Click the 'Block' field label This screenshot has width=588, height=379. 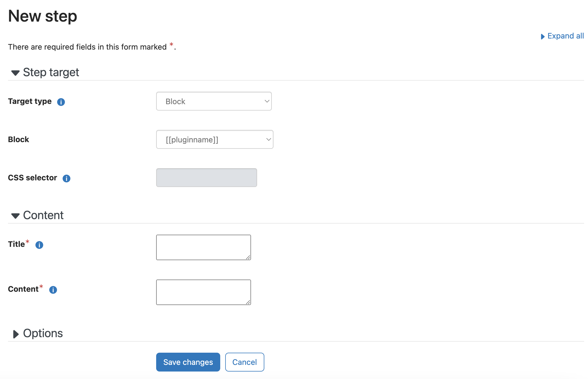18,139
